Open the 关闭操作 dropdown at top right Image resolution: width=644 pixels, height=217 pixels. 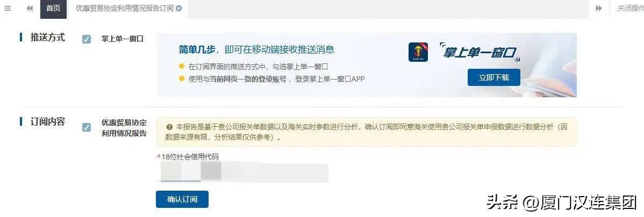[x=630, y=8]
